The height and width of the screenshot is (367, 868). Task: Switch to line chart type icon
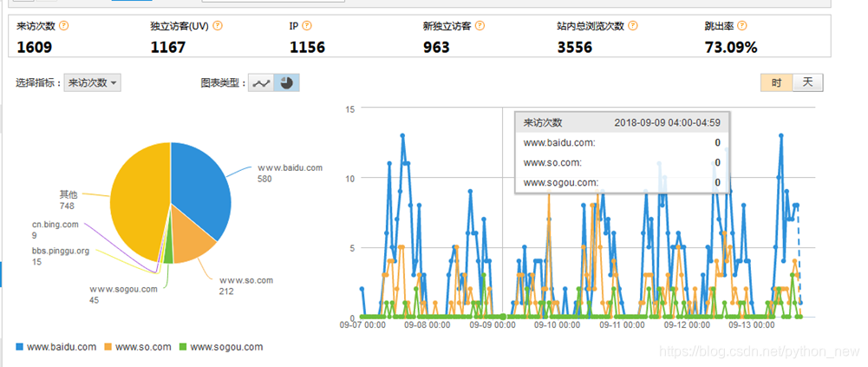point(261,83)
